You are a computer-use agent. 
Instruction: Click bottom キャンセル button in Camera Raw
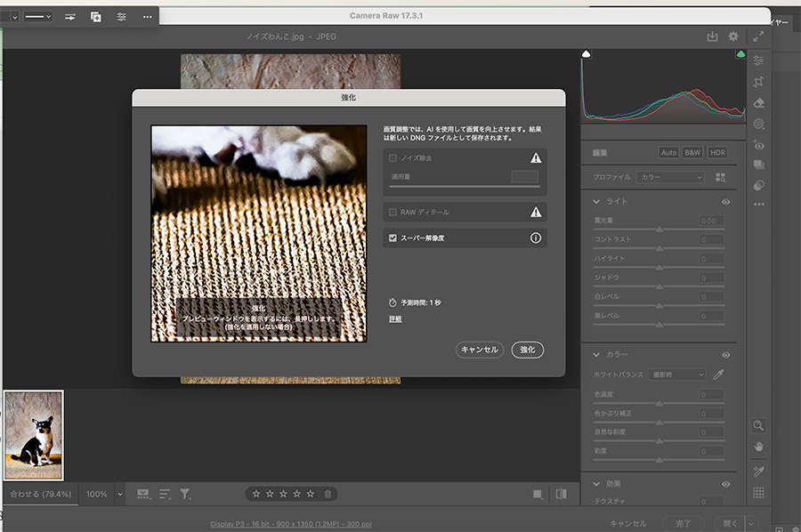[628, 524]
